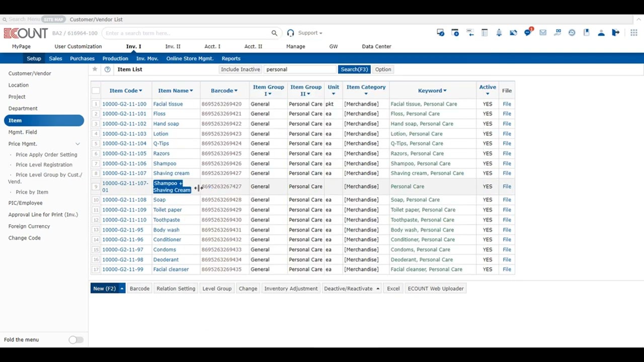Click the new window plus icon
The height and width of the screenshot is (362, 644).
coord(455,33)
